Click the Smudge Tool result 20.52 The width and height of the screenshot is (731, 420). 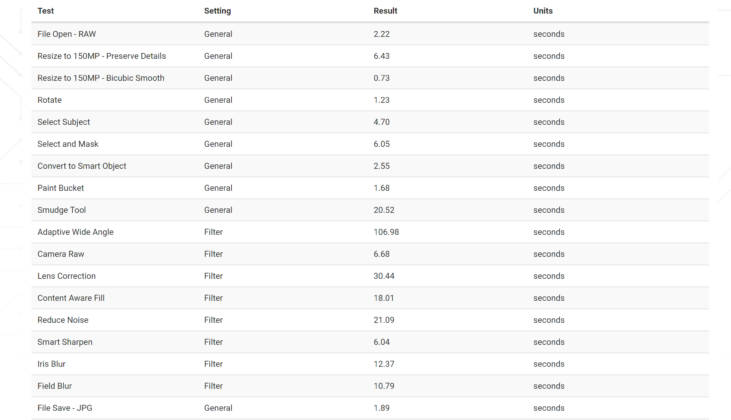pos(385,210)
